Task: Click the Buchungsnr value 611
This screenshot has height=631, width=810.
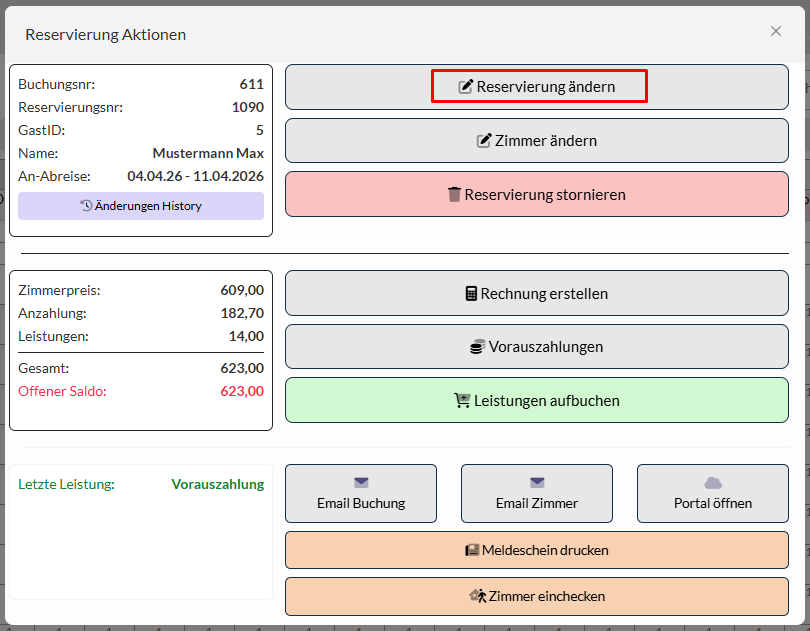Action: 251,84
